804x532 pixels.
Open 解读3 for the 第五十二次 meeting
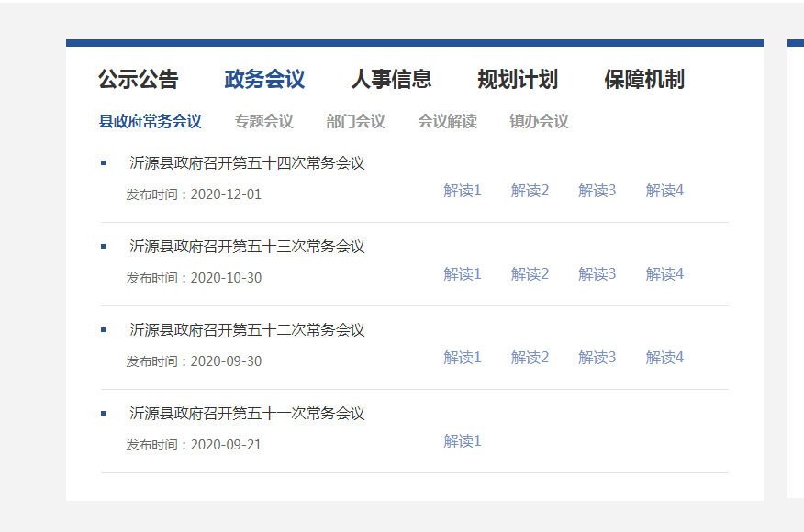tap(597, 358)
